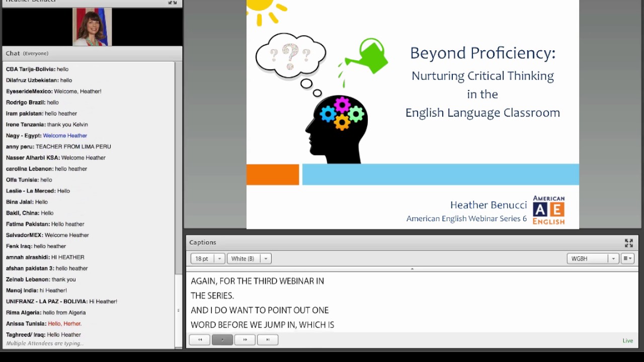Select the 'Bina Jalal: Hello' message

(27, 202)
